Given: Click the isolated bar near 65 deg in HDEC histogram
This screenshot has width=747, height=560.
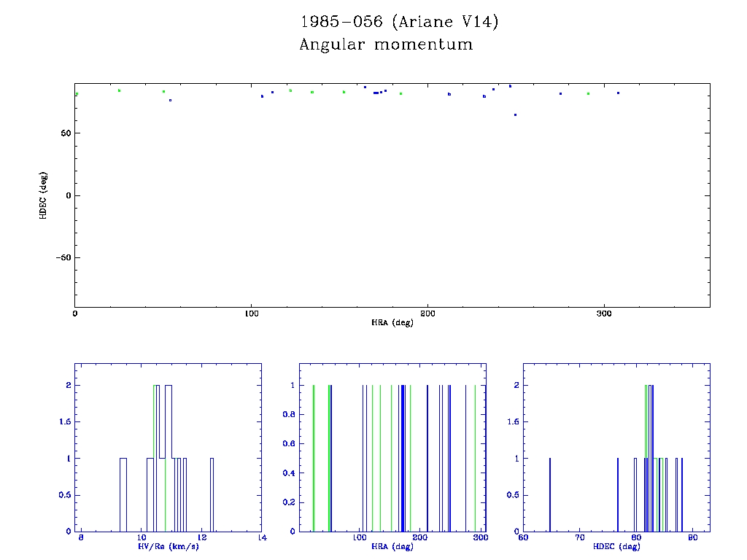Looking at the screenshot, I should [x=550, y=494].
